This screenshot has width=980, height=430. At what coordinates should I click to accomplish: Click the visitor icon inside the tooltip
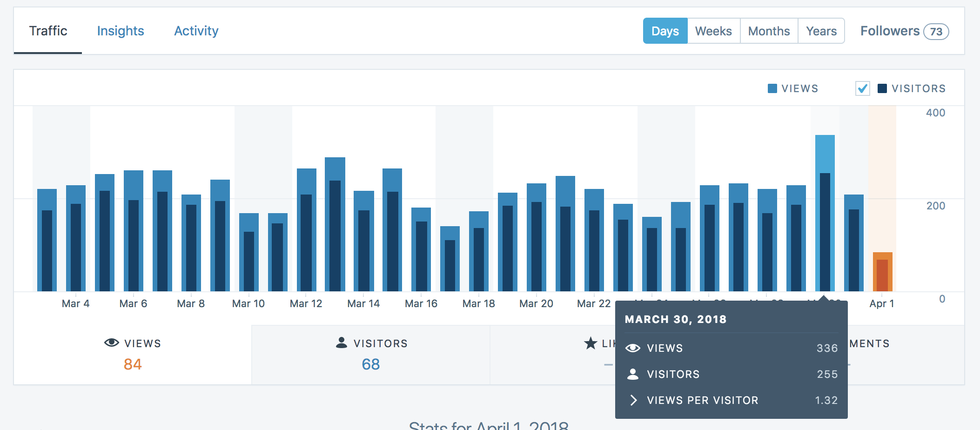[x=633, y=374]
